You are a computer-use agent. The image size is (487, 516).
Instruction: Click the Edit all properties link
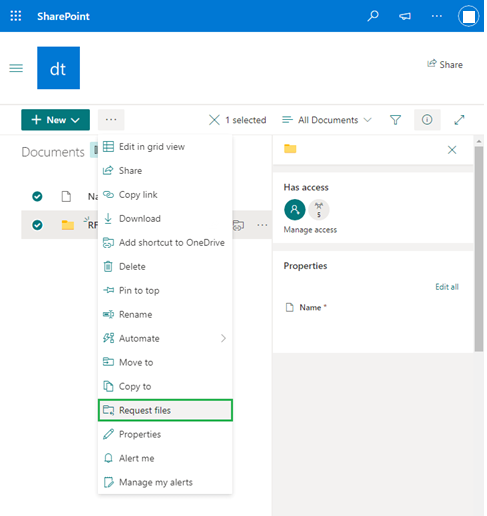[x=447, y=287]
